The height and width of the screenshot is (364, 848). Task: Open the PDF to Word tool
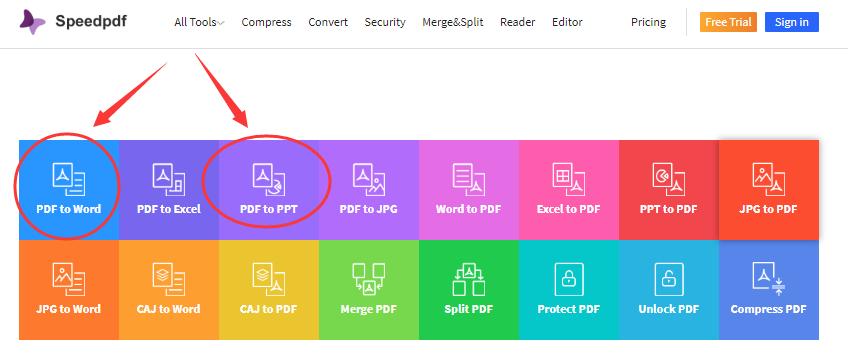click(x=69, y=190)
